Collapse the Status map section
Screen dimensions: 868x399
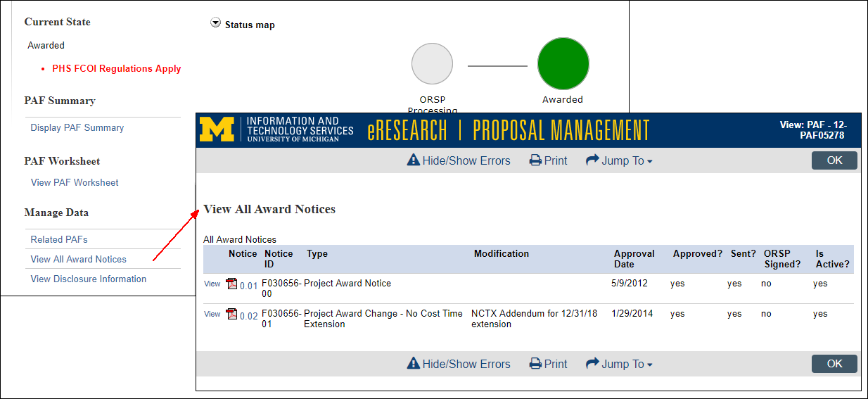pyautogui.click(x=216, y=23)
